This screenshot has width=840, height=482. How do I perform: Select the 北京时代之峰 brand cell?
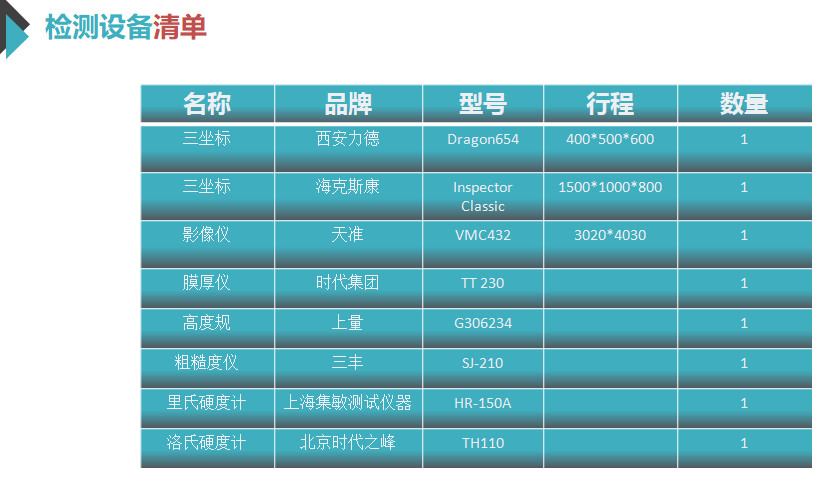coord(348,442)
